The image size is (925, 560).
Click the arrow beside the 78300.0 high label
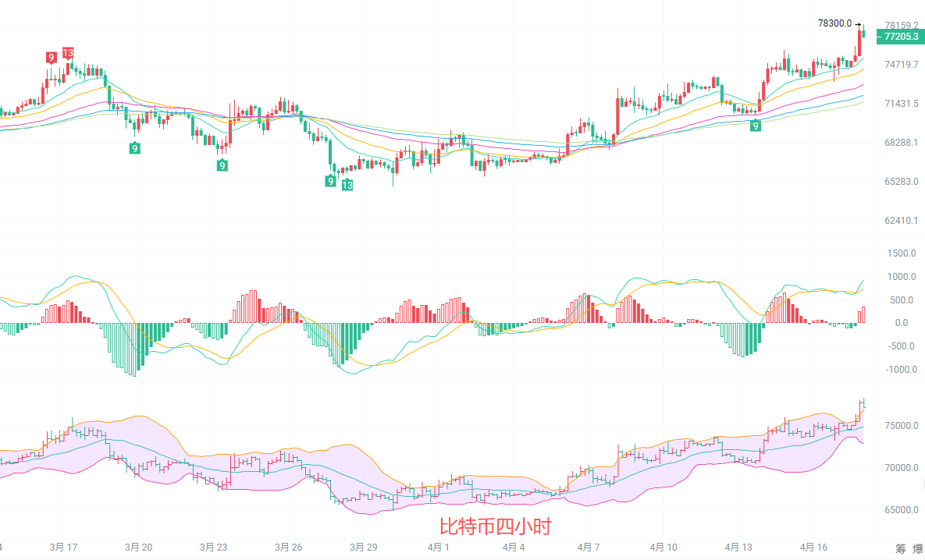[859, 24]
